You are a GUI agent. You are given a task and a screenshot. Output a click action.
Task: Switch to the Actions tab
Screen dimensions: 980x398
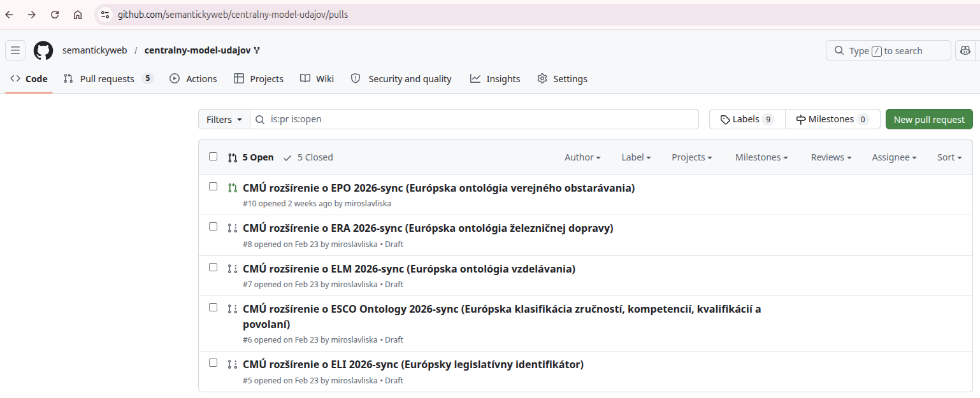click(x=193, y=79)
